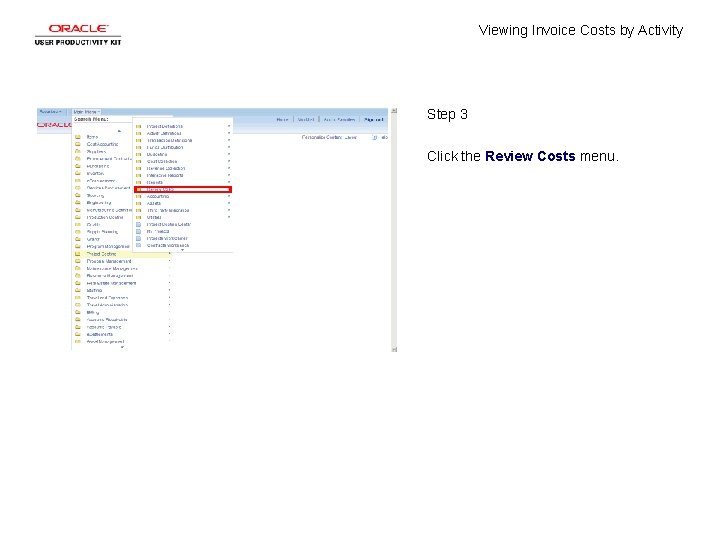The width and height of the screenshot is (720, 540).
Task: Expand the Activity Definitions submenu arrow
Action: (229, 133)
